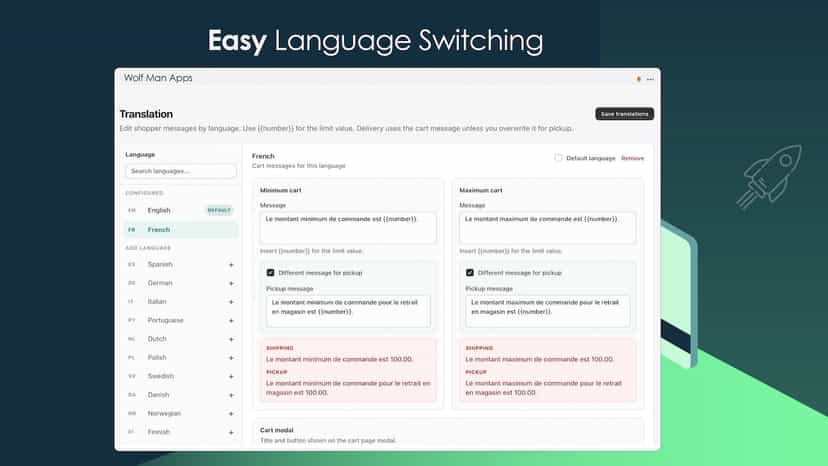Click the Norwegian language row label
Viewport: 828px width, 466px height.
(x=164, y=413)
